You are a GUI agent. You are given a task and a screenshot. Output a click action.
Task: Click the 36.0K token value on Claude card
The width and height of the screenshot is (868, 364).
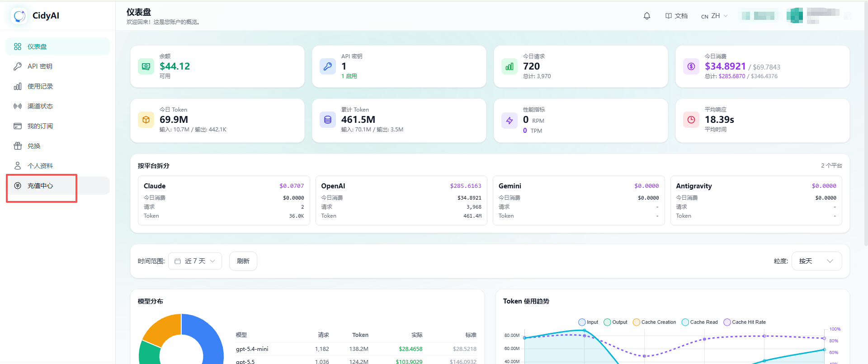297,216
